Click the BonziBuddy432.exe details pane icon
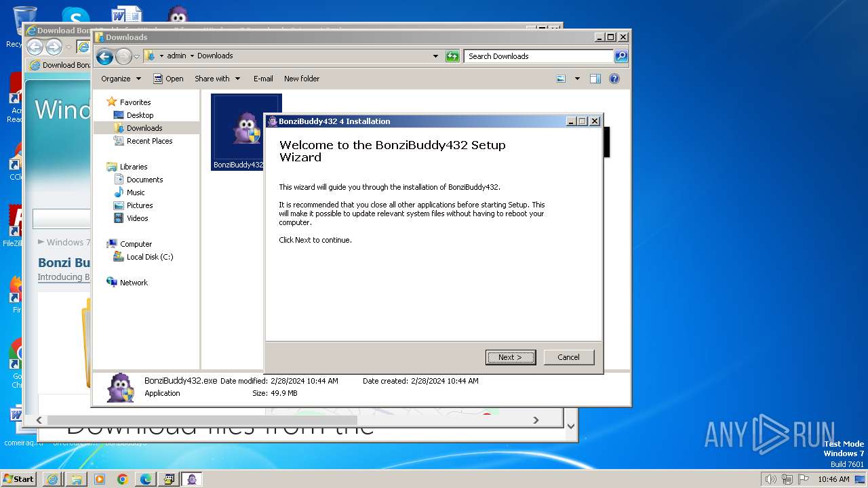The image size is (868, 488). click(x=121, y=388)
